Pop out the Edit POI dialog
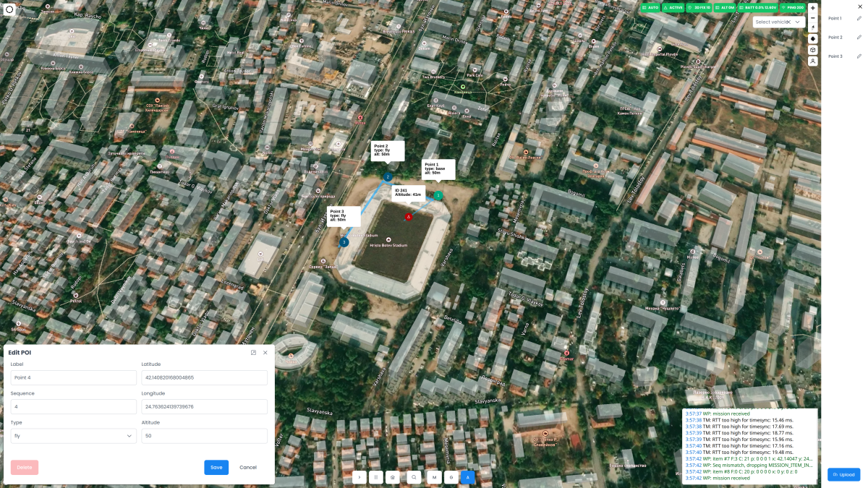This screenshot has width=868, height=488. click(253, 353)
